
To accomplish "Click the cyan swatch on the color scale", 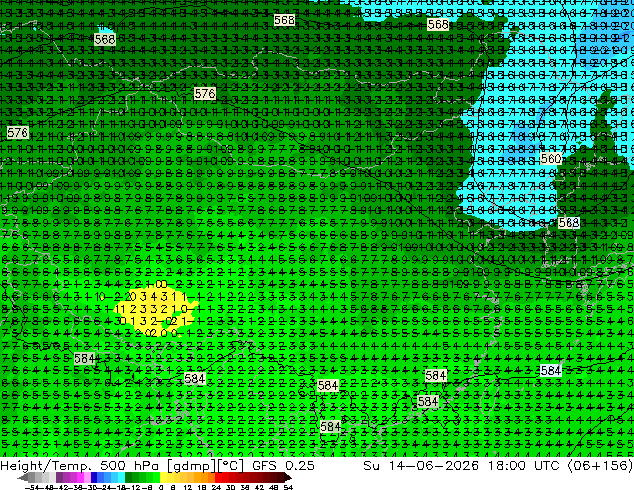I will click(x=121, y=478).
